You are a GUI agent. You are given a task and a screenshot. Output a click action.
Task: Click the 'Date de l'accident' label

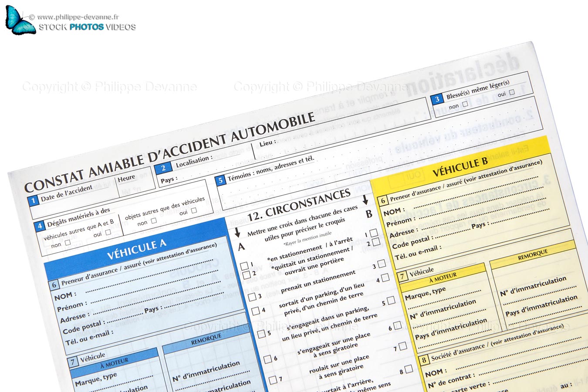[67, 193]
